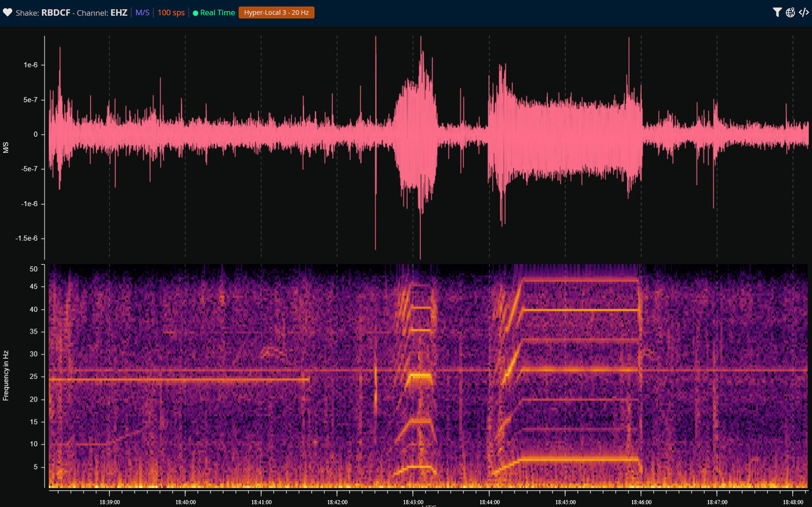The width and height of the screenshot is (812, 507).
Task: Toggle the Real Time indicator
Action: point(214,13)
